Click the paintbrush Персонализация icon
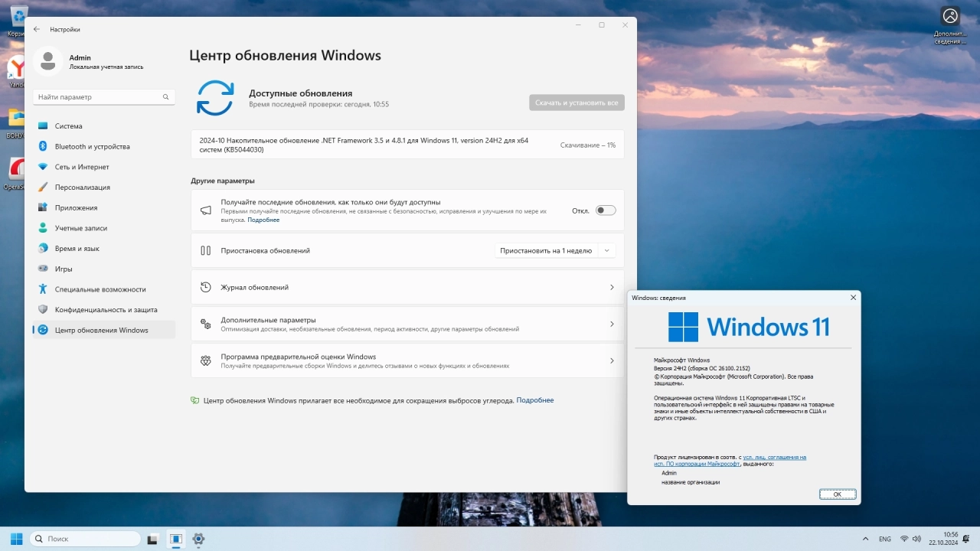The image size is (980, 551). point(43,187)
